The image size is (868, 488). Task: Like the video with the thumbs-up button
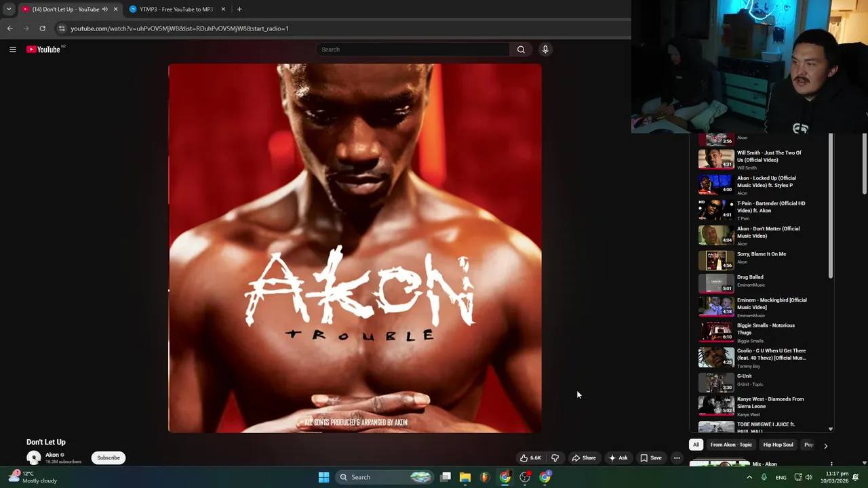(530, 458)
